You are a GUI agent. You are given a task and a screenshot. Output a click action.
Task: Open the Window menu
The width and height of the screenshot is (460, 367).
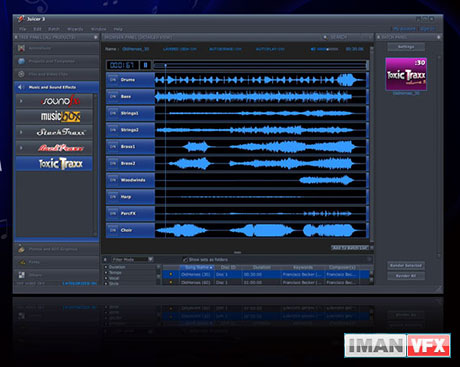tap(98, 29)
